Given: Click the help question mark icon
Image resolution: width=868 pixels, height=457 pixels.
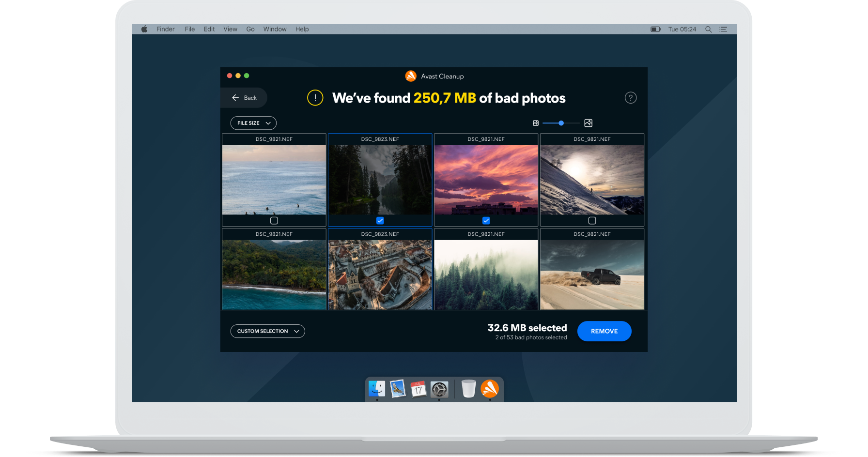Looking at the screenshot, I should [x=630, y=98].
